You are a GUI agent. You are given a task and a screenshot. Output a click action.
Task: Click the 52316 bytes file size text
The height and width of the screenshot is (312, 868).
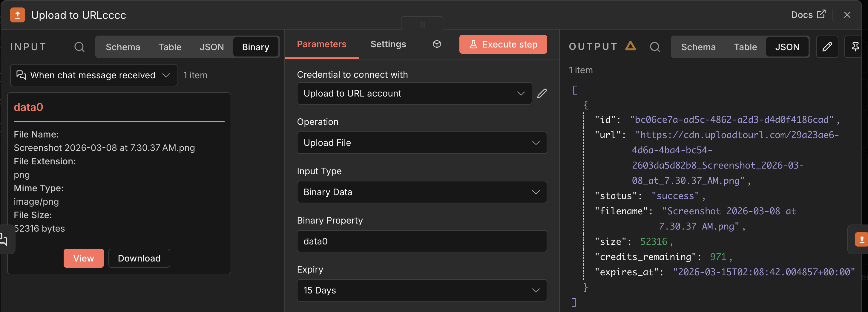pyautogui.click(x=39, y=228)
